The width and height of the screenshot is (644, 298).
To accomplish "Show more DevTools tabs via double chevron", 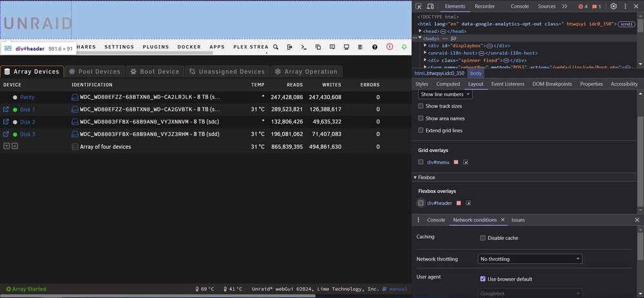I will tap(564, 6).
